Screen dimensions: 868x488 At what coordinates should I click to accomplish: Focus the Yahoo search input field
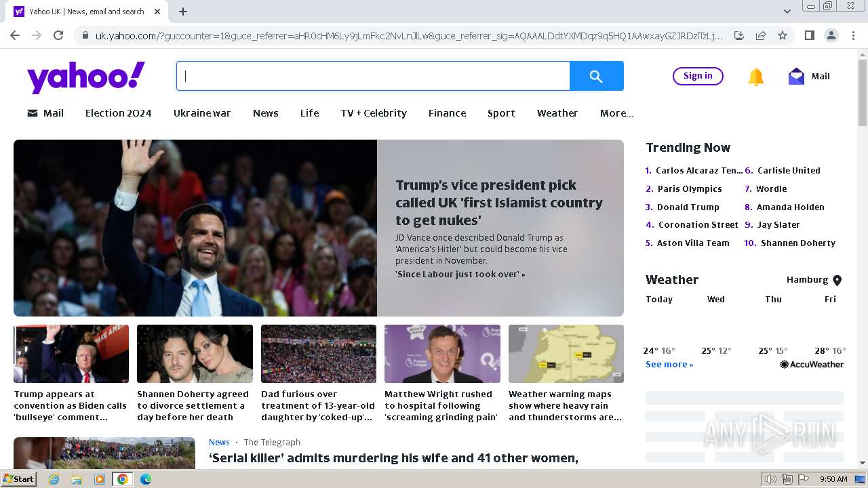(x=373, y=76)
